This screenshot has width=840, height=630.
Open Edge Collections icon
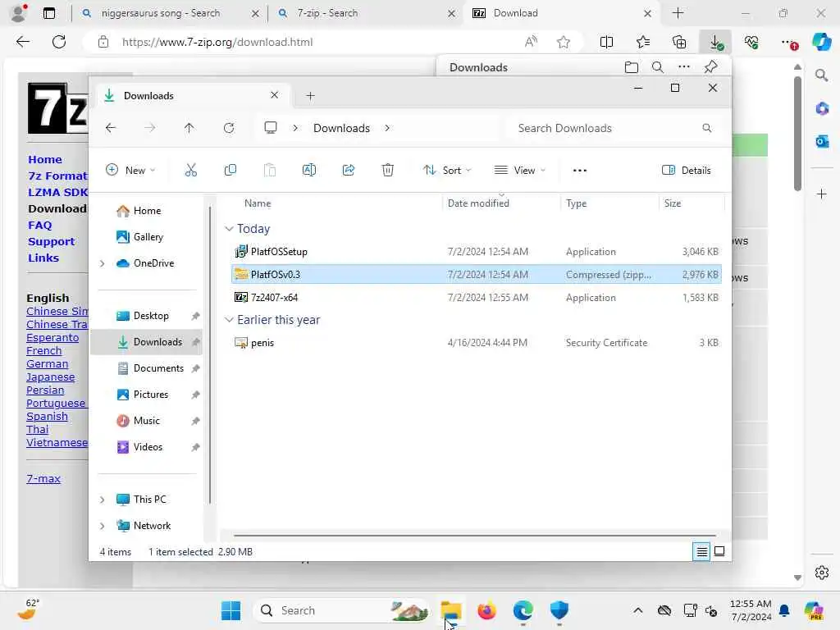click(x=679, y=42)
